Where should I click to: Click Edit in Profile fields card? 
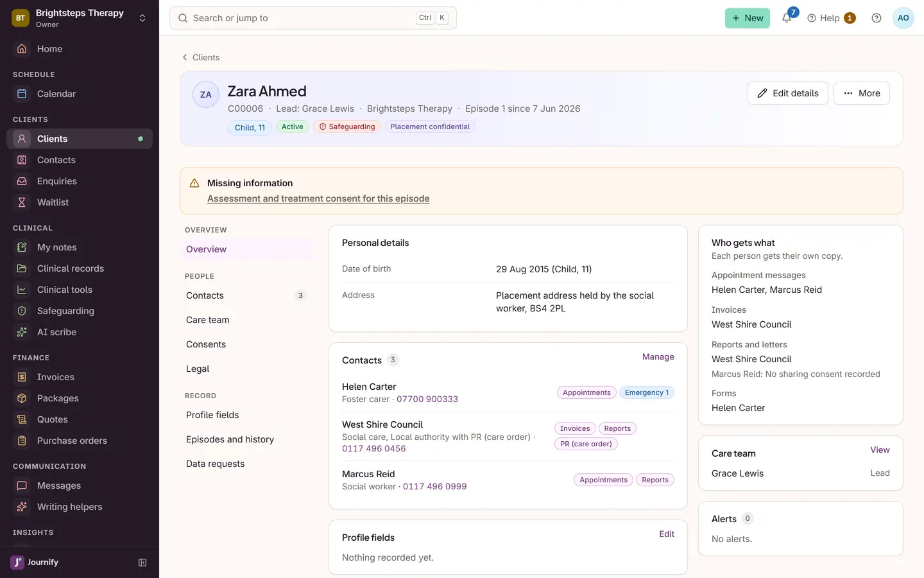[667, 534]
